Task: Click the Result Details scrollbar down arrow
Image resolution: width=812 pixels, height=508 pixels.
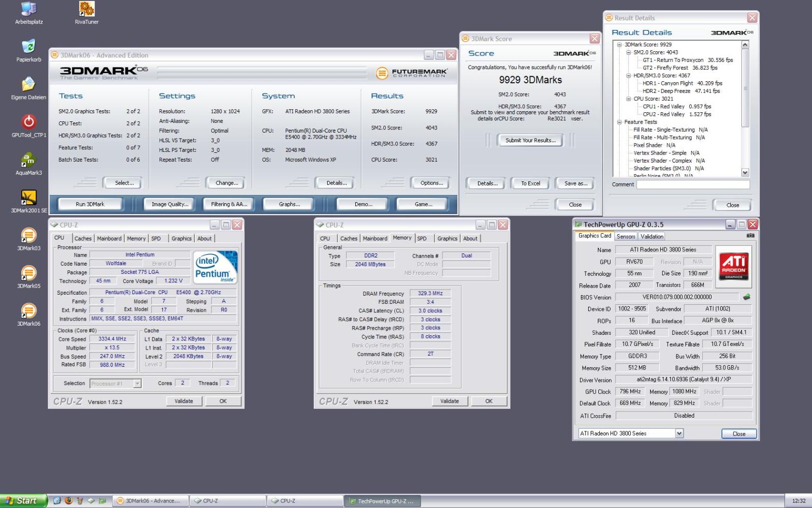Action: point(745,173)
